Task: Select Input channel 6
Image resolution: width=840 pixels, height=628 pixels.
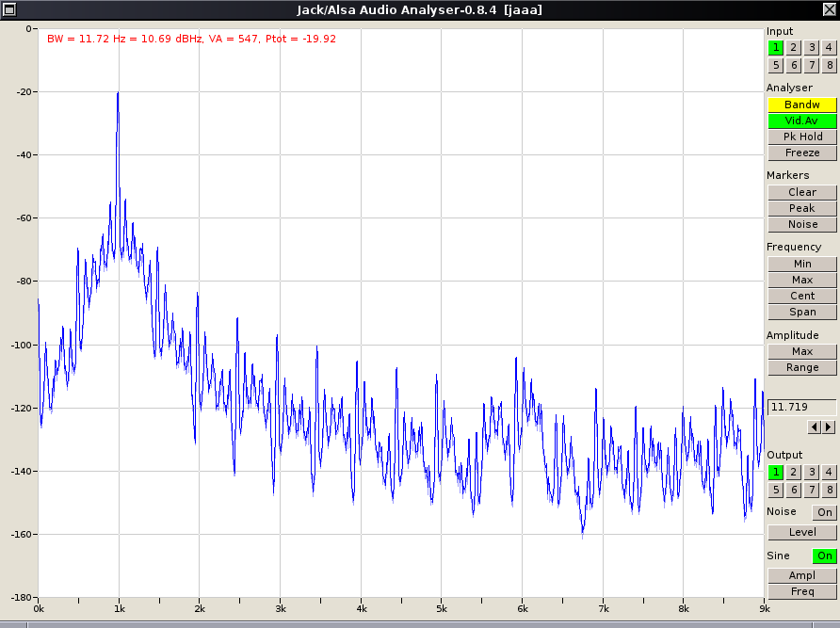Action: 794,65
